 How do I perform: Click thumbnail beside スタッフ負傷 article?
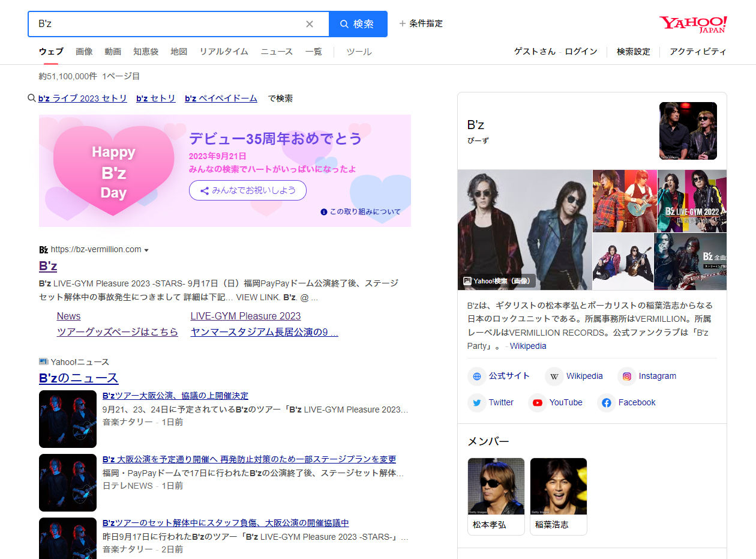(68, 538)
